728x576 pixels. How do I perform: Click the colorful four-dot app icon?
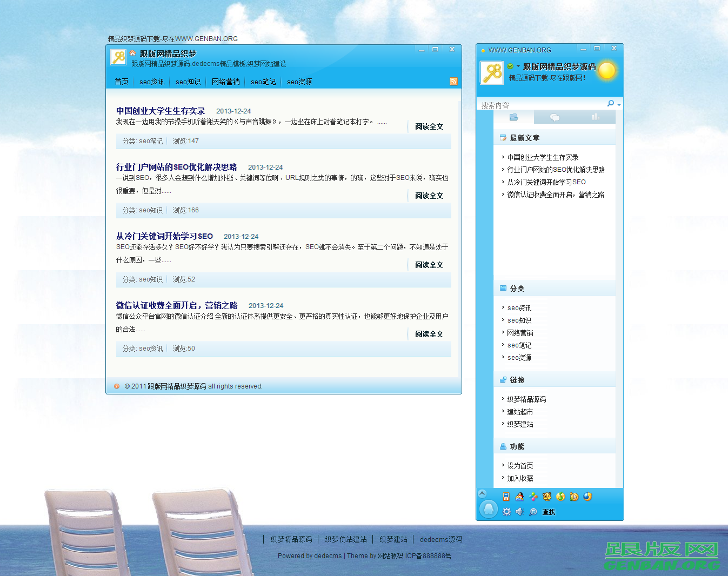point(533,497)
